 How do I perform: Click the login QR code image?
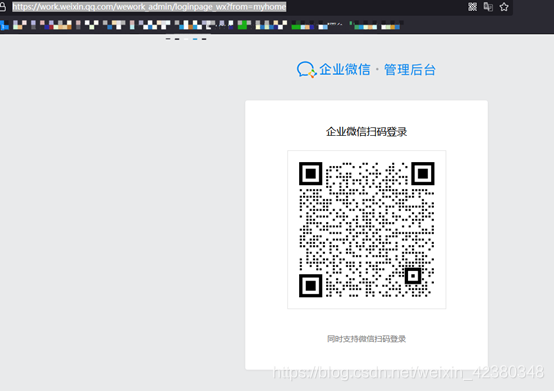tap(367, 230)
